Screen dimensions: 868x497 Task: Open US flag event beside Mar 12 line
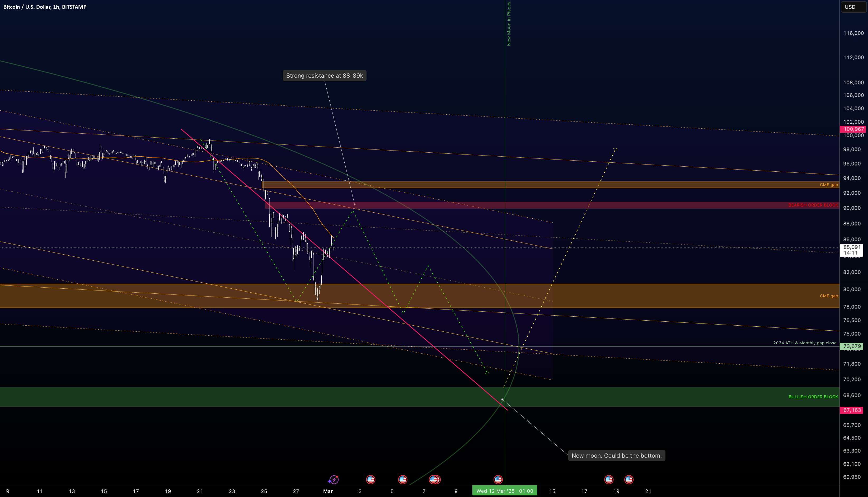tap(498, 480)
